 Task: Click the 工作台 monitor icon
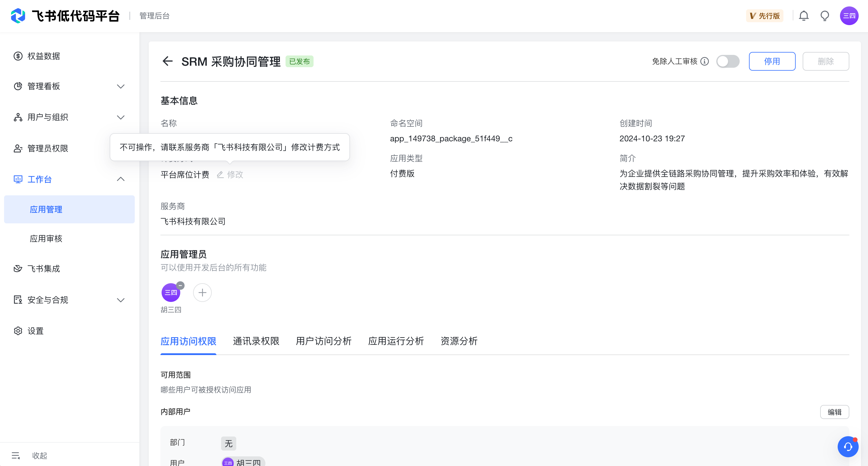pyautogui.click(x=18, y=179)
